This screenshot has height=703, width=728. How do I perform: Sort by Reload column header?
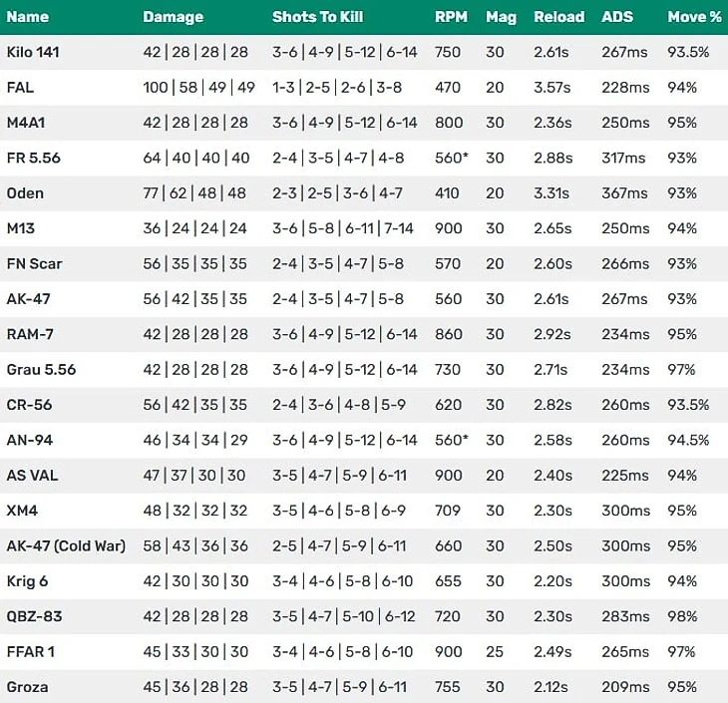(x=559, y=17)
